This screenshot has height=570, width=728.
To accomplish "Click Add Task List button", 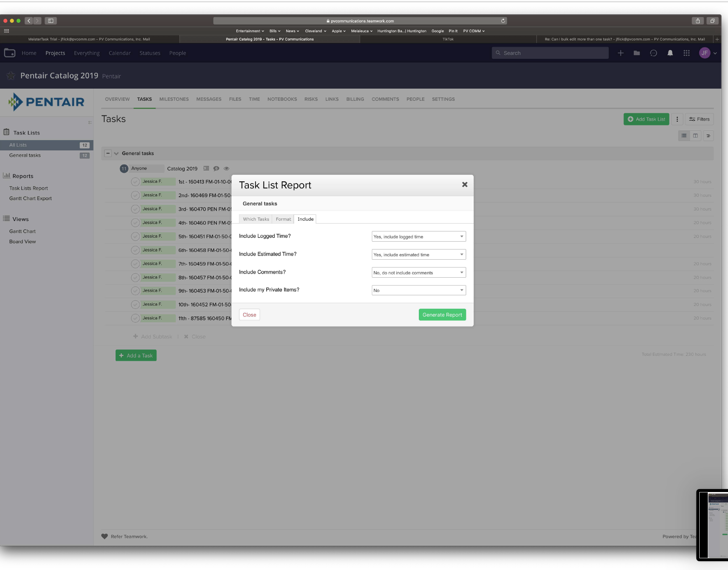I will point(646,119).
